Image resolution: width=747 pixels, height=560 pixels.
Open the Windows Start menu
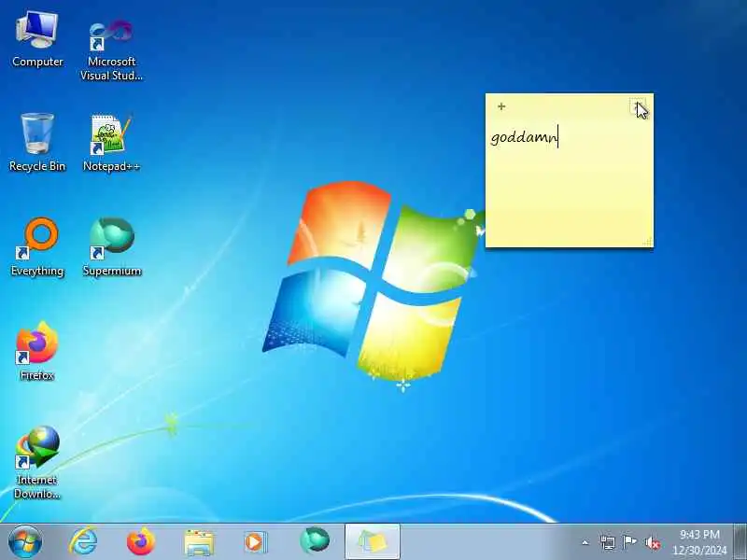[x=25, y=542]
